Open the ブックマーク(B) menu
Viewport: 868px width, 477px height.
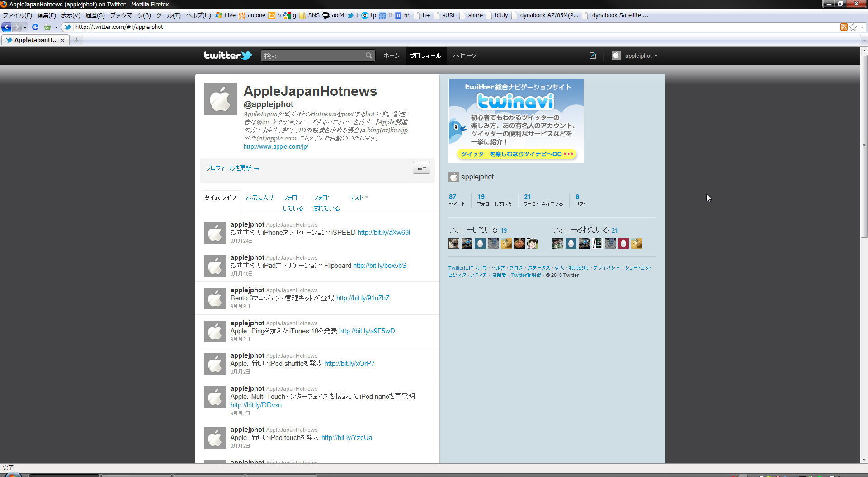point(130,15)
